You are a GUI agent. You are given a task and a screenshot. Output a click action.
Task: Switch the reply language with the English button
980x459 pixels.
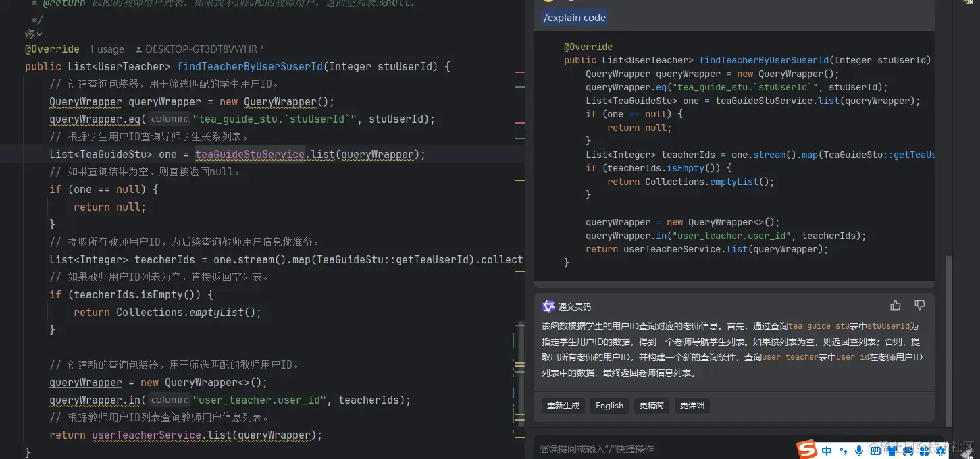(x=609, y=406)
